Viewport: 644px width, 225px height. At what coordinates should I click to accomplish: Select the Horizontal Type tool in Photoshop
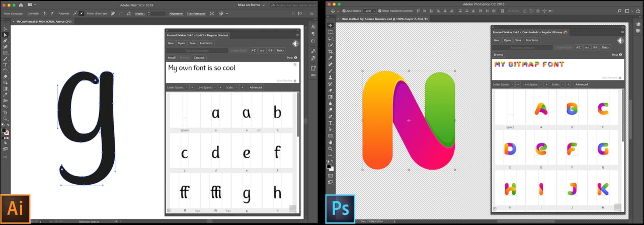coord(331,123)
